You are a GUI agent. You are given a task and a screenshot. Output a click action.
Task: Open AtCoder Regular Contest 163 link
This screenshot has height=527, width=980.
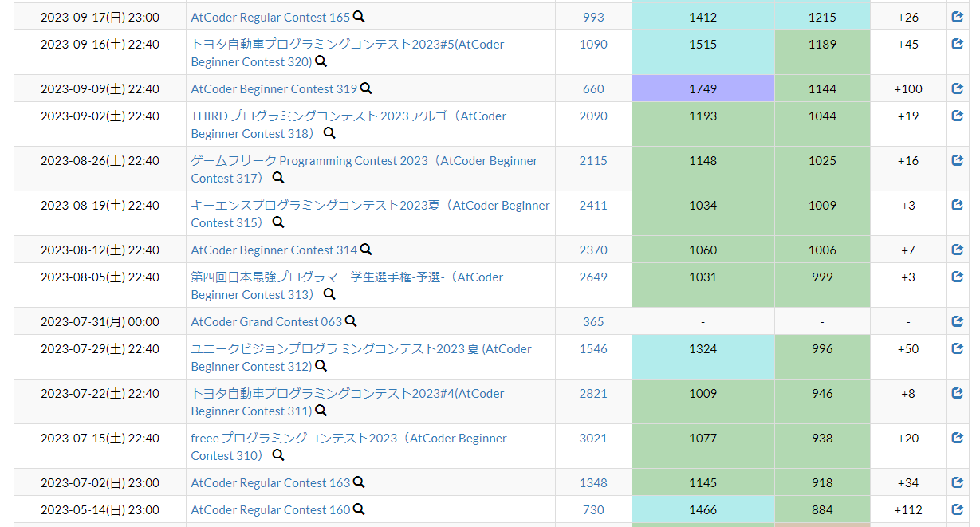tap(270, 482)
